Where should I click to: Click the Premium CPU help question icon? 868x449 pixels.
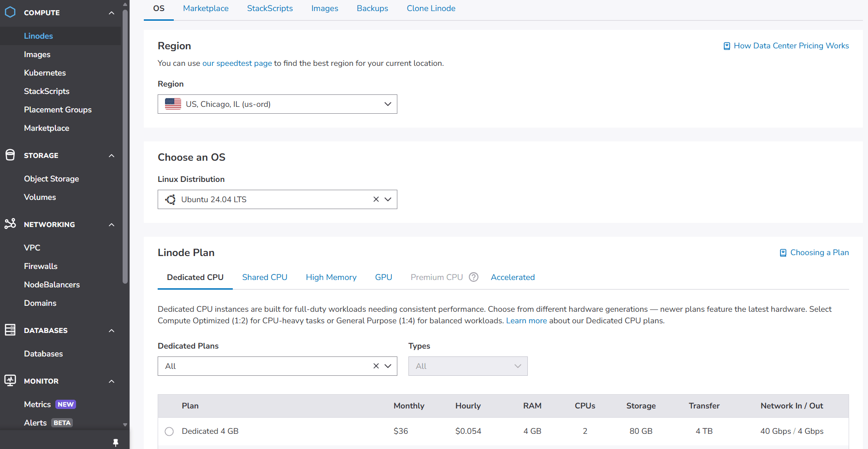473,277
